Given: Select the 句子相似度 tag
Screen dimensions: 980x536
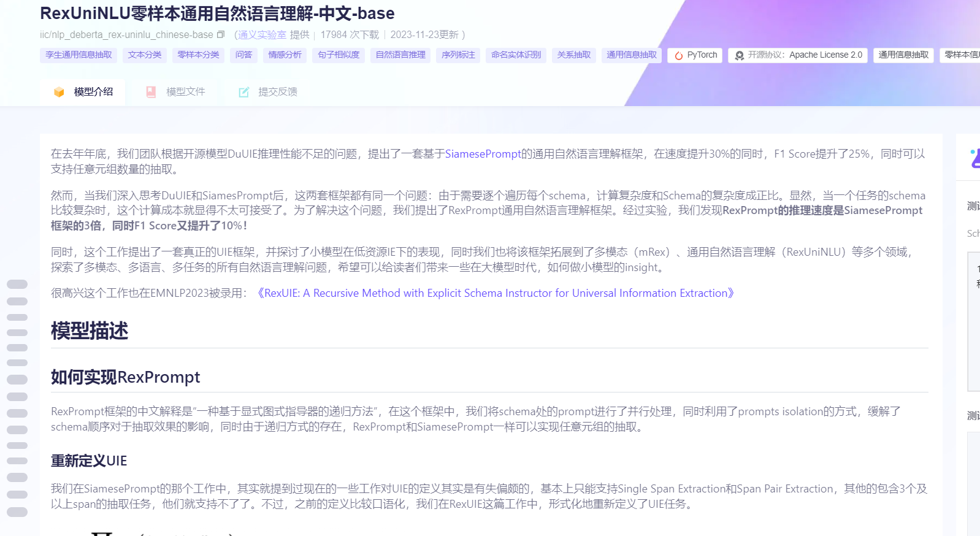Looking at the screenshot, I should pos(339,55).
